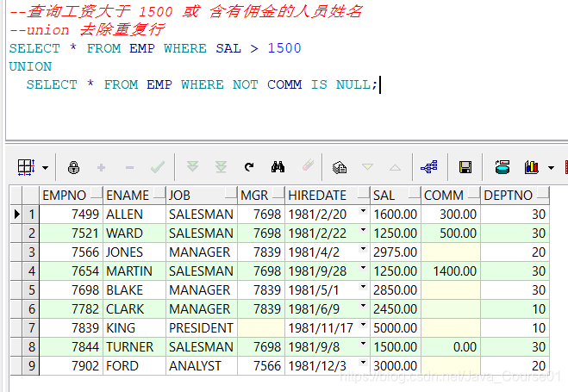Open date dropdown for 1981/4/2

363,248
